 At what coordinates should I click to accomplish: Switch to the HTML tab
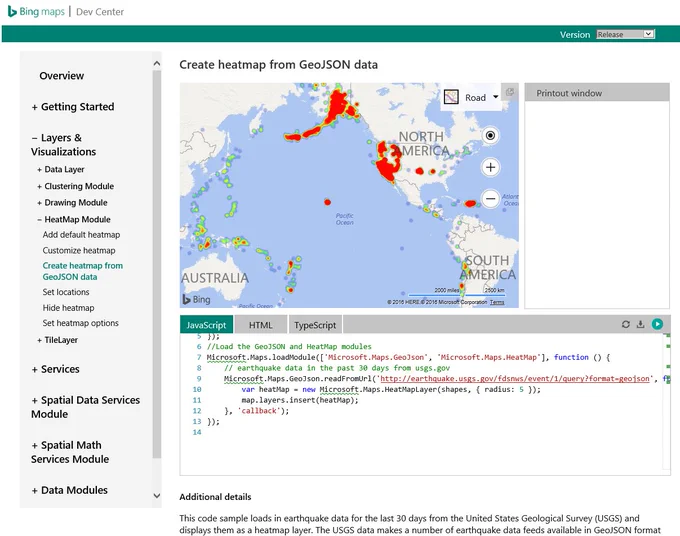(261, 325)
